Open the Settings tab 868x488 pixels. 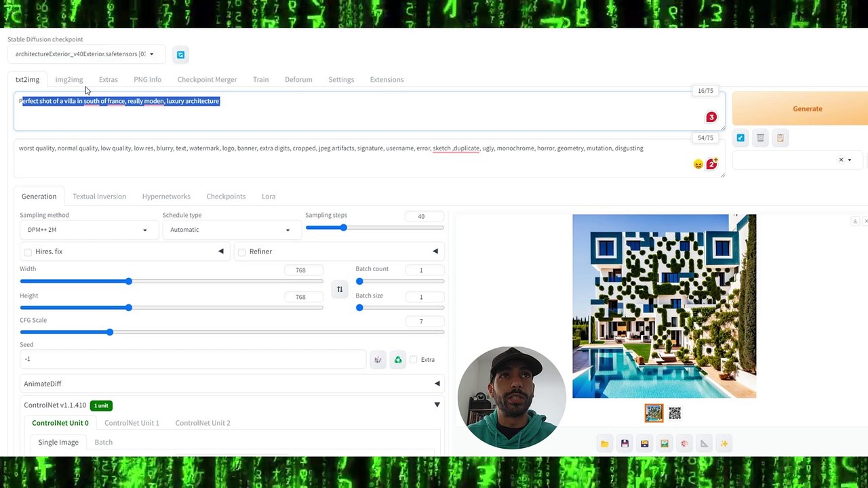[x=341, y=79]
